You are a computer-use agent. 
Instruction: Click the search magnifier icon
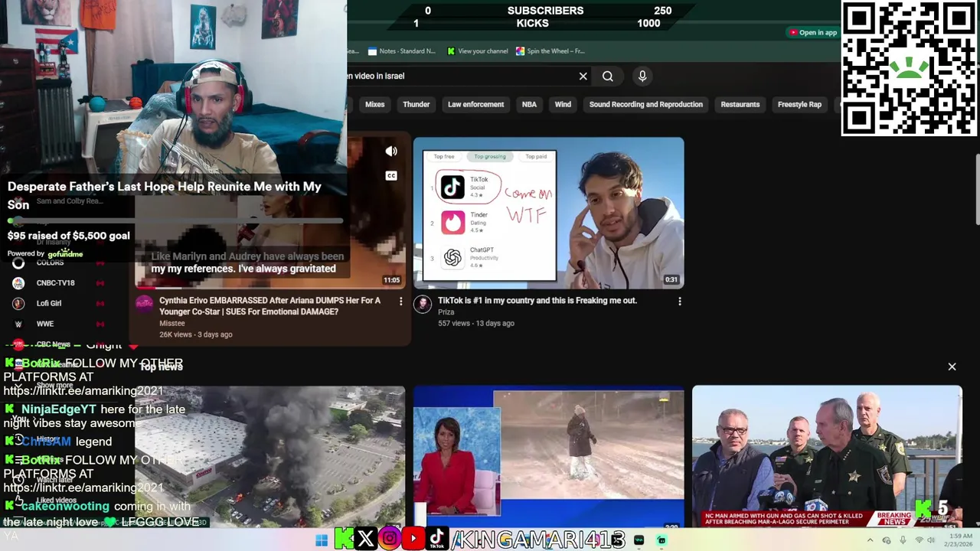click(x=608, y=76)
